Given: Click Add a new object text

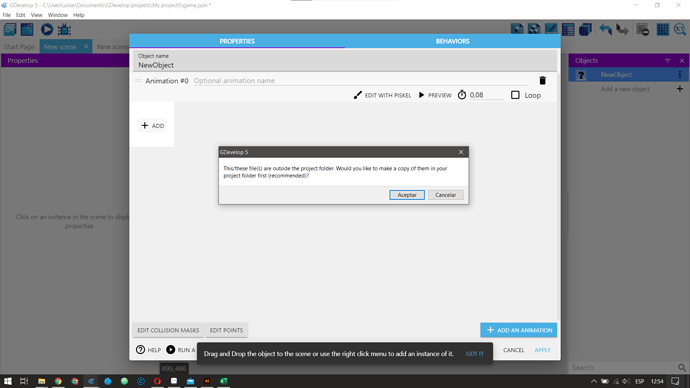Looking at the screenshot, I should 625,89.
